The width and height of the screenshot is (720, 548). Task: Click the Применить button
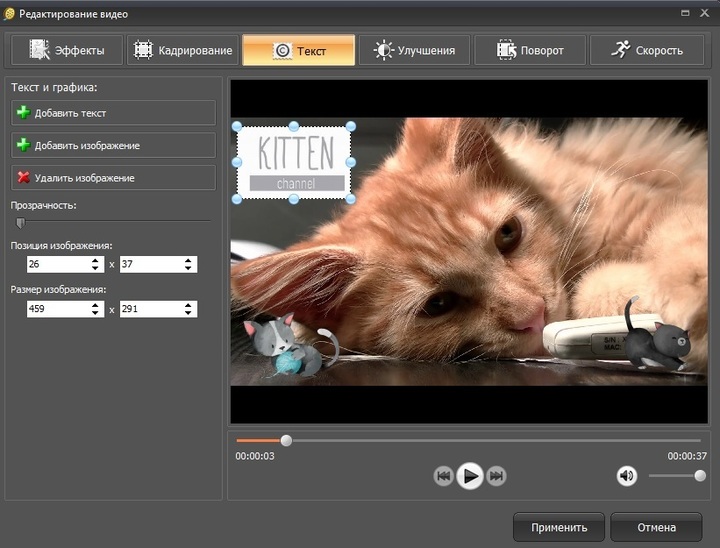click(x=558, y=527)
